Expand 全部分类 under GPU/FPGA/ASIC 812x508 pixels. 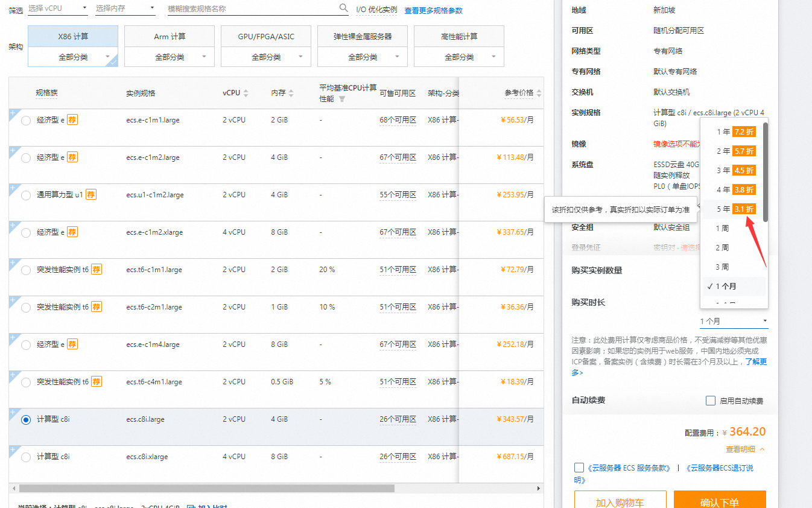click(x=266, y=57)
